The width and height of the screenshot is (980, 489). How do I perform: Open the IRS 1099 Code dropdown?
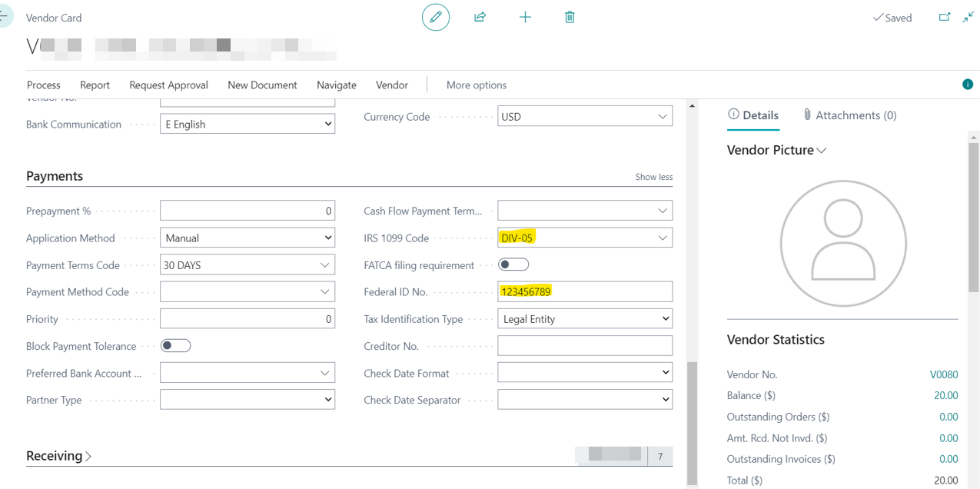coord(662,238)
